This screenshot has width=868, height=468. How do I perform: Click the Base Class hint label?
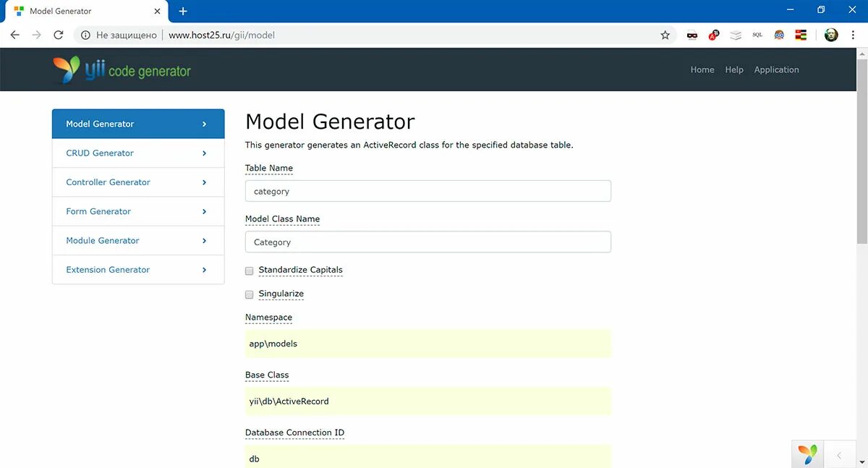click(x=267, y=375)
